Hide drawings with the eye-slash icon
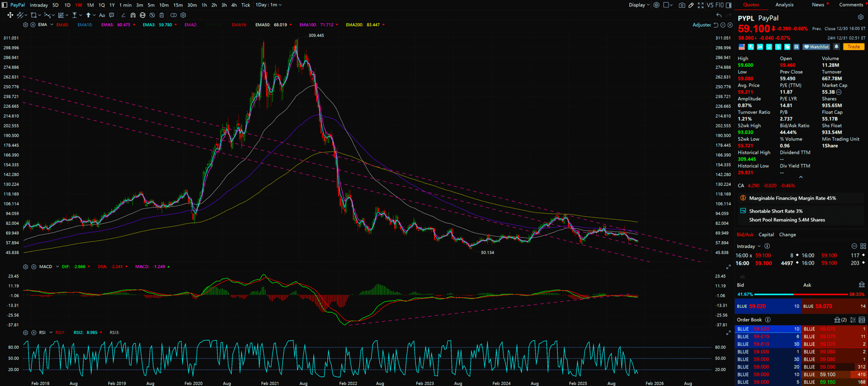Viewport: 868px width, 386px height. 152,15
